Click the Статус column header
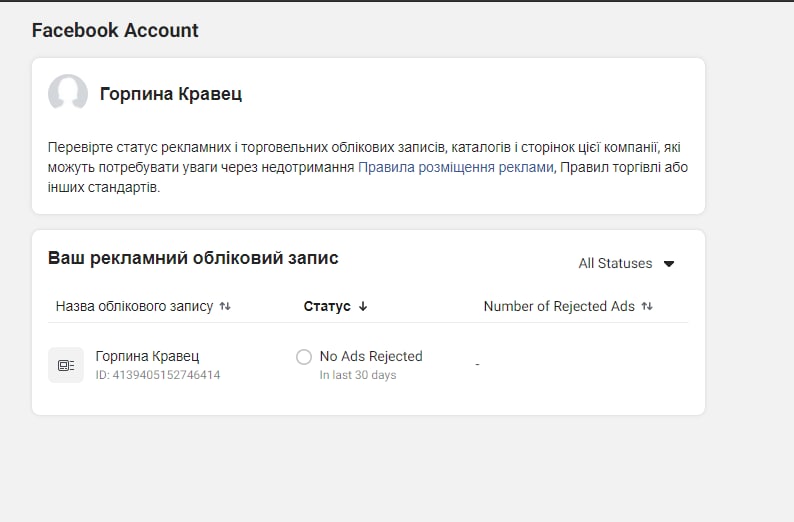Screen dimensions: 794x522 coord(327,306)
